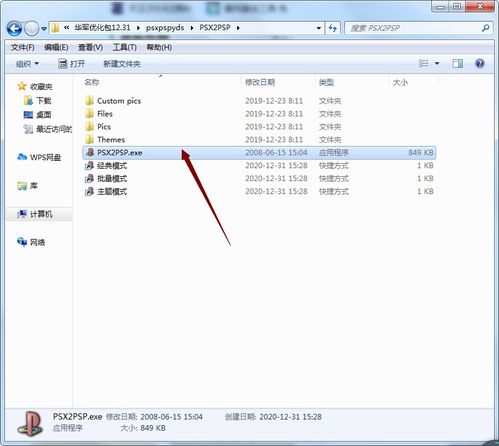The width and height of the screenshot is (499, 446).
Task: Sort by the 修改日期 column header
Action: click(260, 82)
